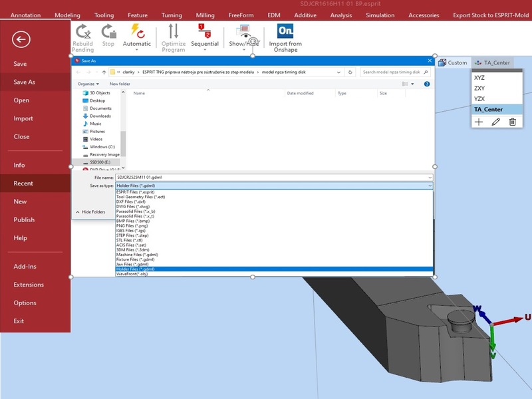
Task: Select Recent in the file menu
Action: coord(23,183)
